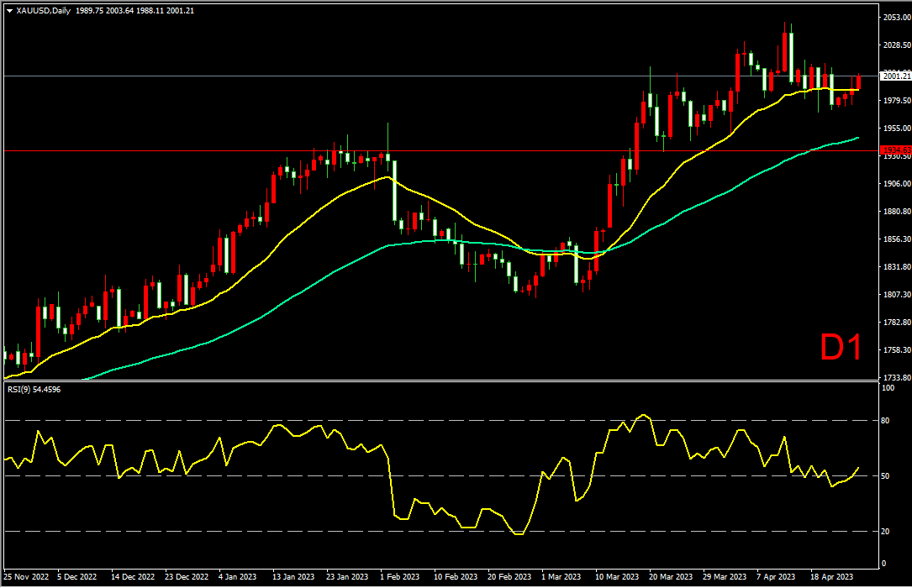Select the 13 Jan 2023 date label
This screenshot has height=588, width=912.
293,577
